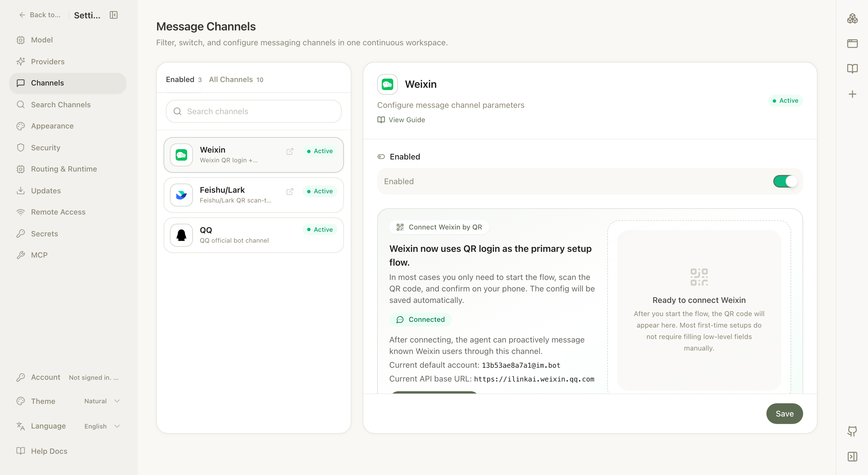Image resolution: width=868 pixels, height=475 pixels.
Task: Expand the Theme Natural dropdown
Action: (x=102, y=401)
